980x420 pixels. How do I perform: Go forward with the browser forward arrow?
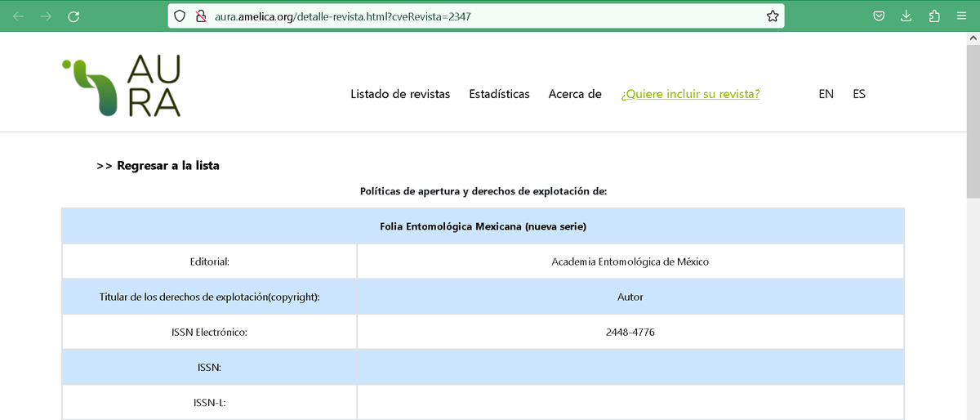(x=46, y=16)
